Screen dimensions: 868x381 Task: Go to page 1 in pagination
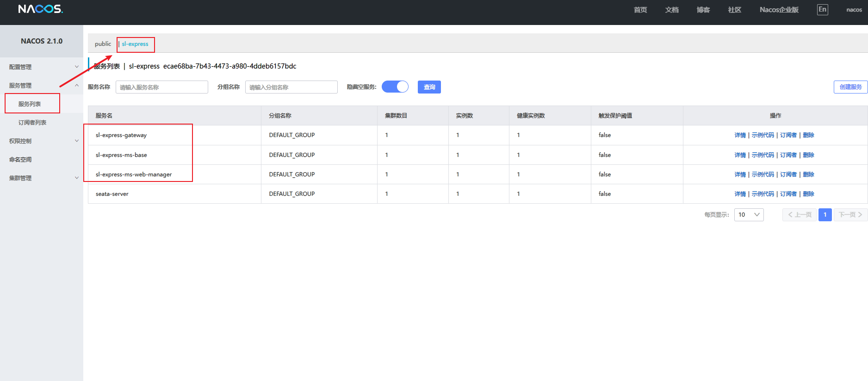825,215
